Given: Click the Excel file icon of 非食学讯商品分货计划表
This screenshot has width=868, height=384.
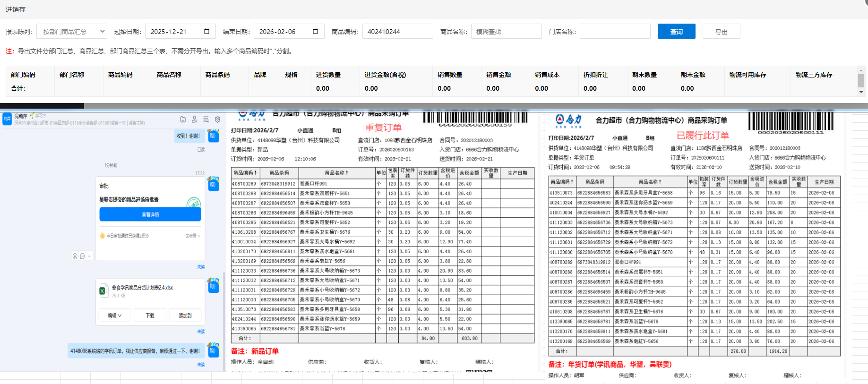Looking at the screenshot, I should click(x=103, y=291).
